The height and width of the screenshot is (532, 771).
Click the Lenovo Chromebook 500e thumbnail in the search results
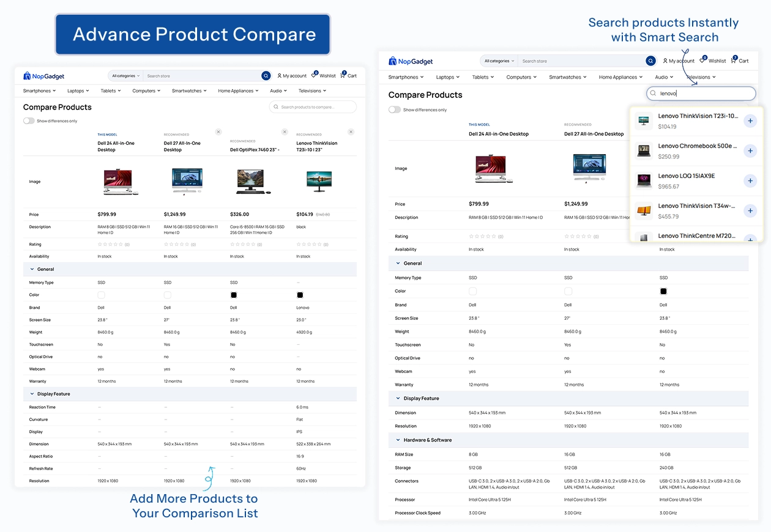(644, 151)
